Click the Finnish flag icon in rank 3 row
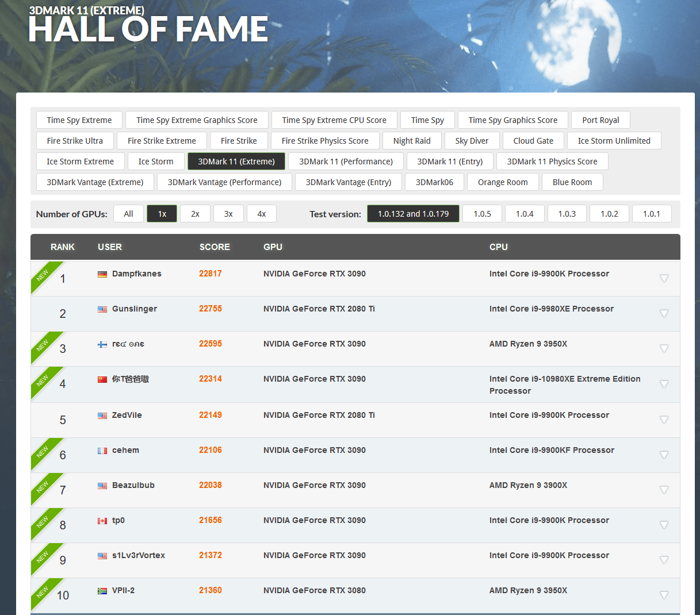 pyautogui.click(x=102, y=344)
